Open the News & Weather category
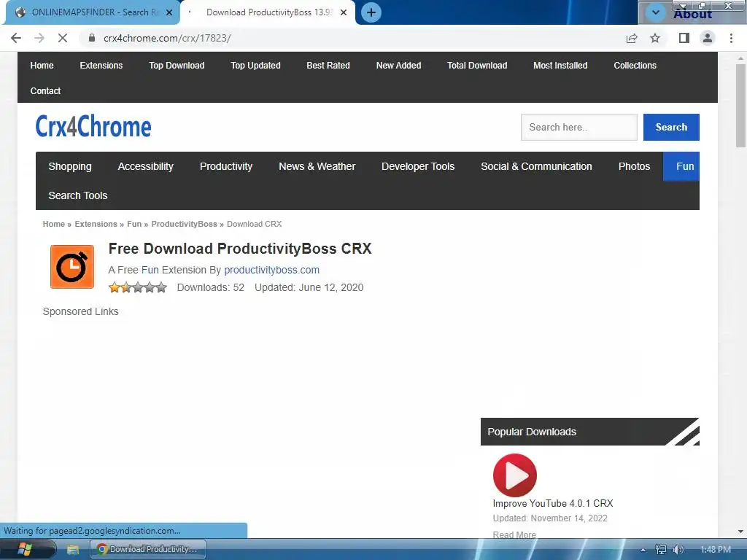 [x=317, y=166]
